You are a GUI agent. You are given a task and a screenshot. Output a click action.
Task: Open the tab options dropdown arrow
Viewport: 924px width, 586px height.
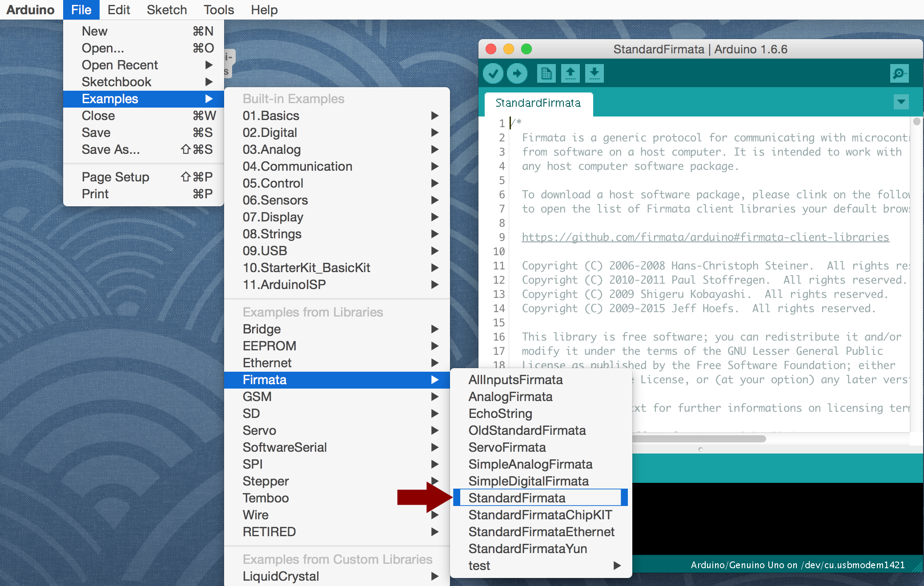tap(901, 102)
